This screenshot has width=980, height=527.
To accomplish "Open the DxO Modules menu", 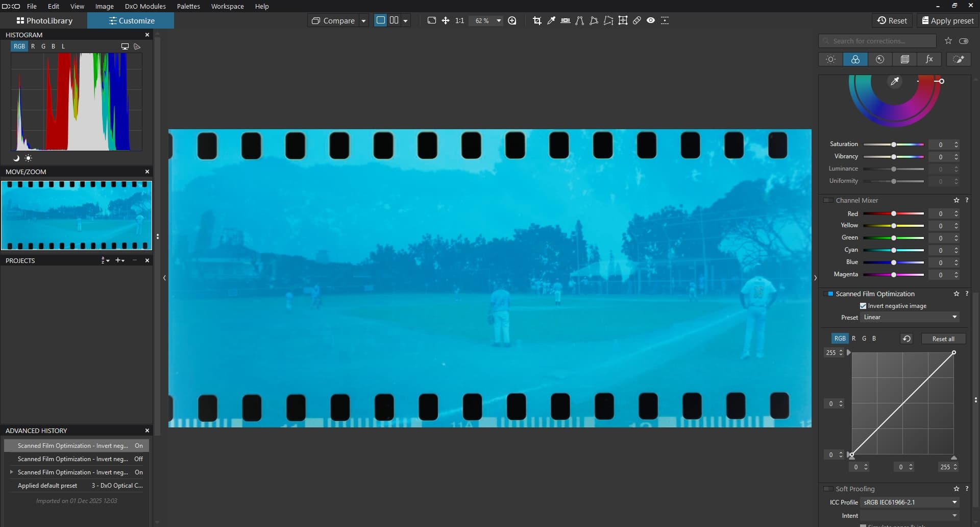I will pos(145,6).
